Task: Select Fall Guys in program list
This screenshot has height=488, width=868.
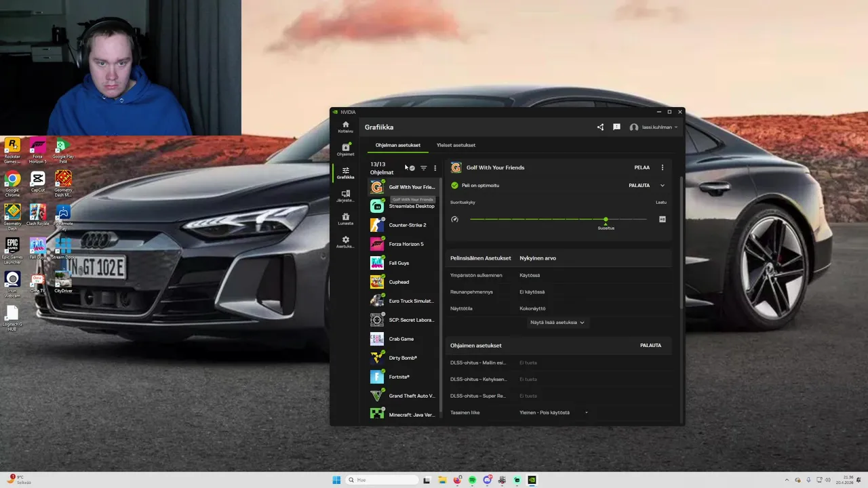Action: [x=403, y=263]
